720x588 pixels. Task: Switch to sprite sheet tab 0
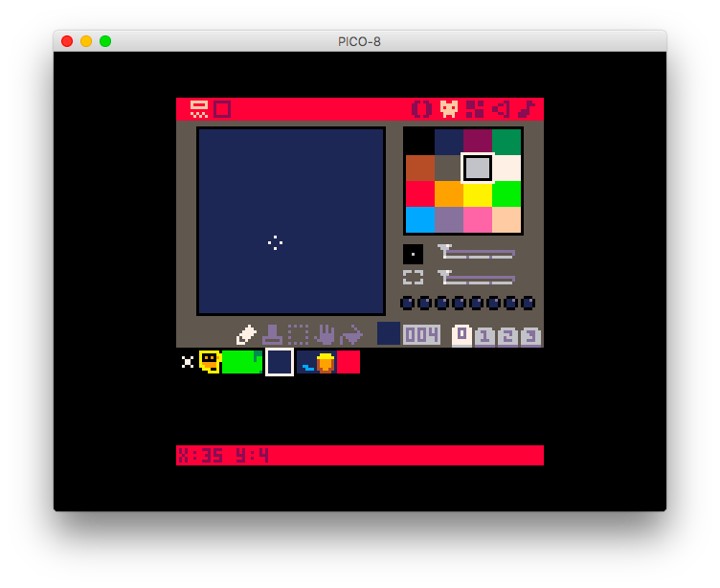461,336
